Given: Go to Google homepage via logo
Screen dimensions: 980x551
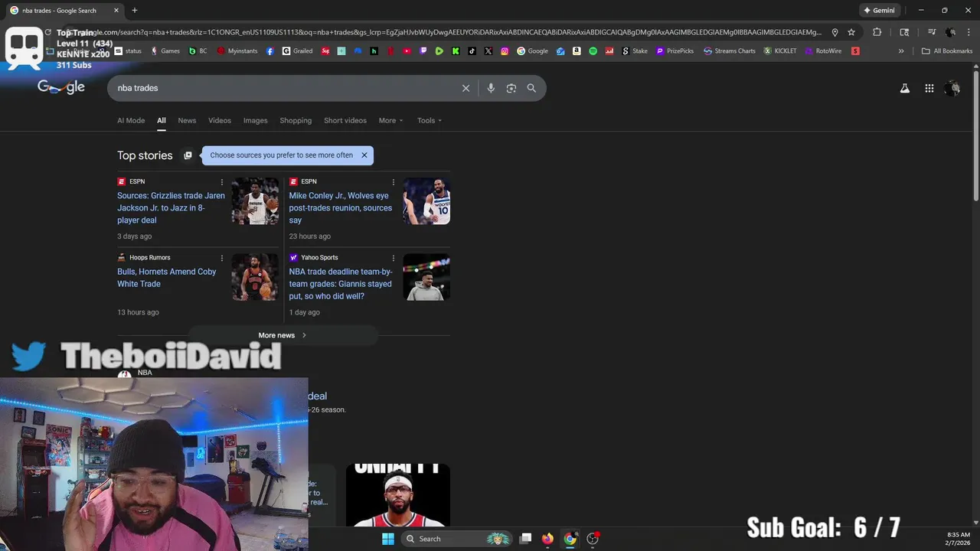Looking at the screenshot, I should (x=61, y=87).
